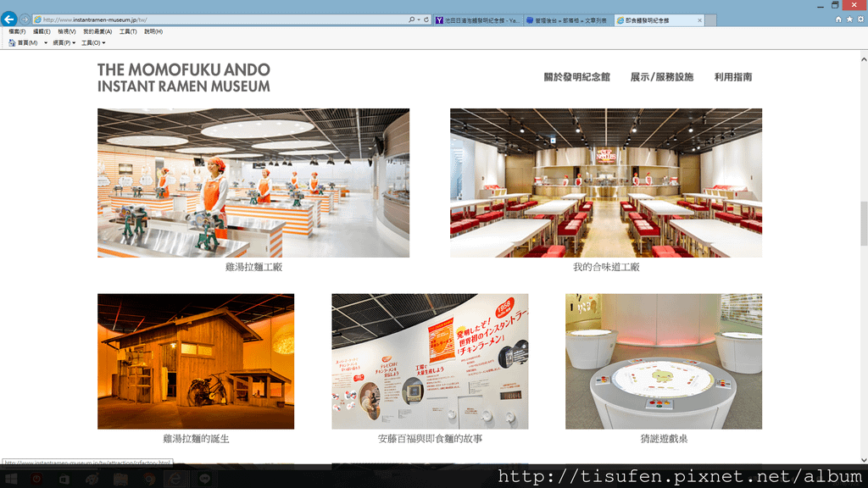
Task: Open the 編輯(E) menu
Action: 42,31
